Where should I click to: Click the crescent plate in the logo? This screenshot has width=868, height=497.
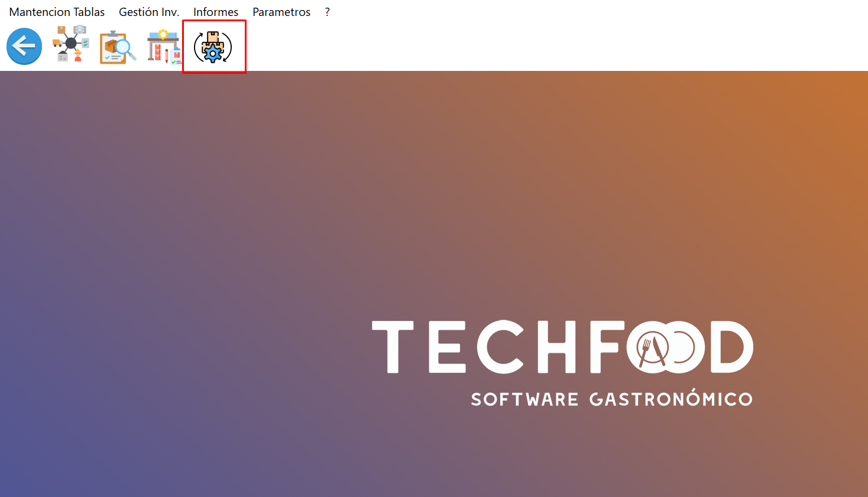pyautogui.click(x=683, y=347)
